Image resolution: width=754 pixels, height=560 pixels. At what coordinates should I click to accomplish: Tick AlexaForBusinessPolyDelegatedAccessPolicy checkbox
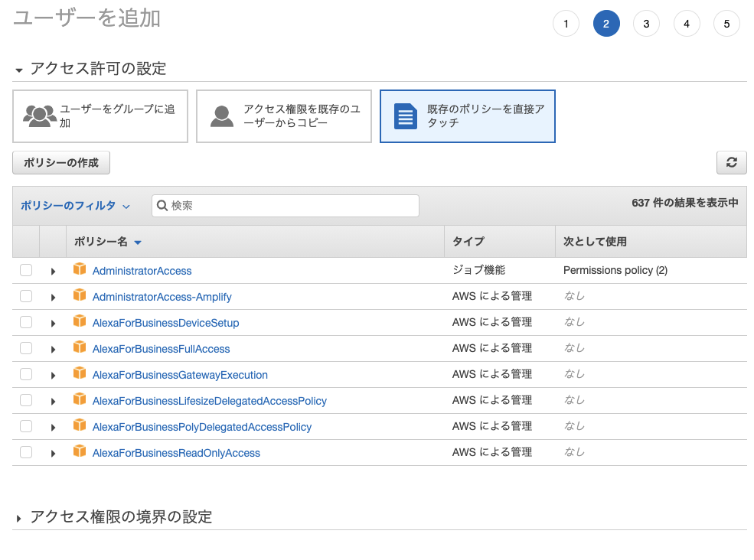pos(26,426)
